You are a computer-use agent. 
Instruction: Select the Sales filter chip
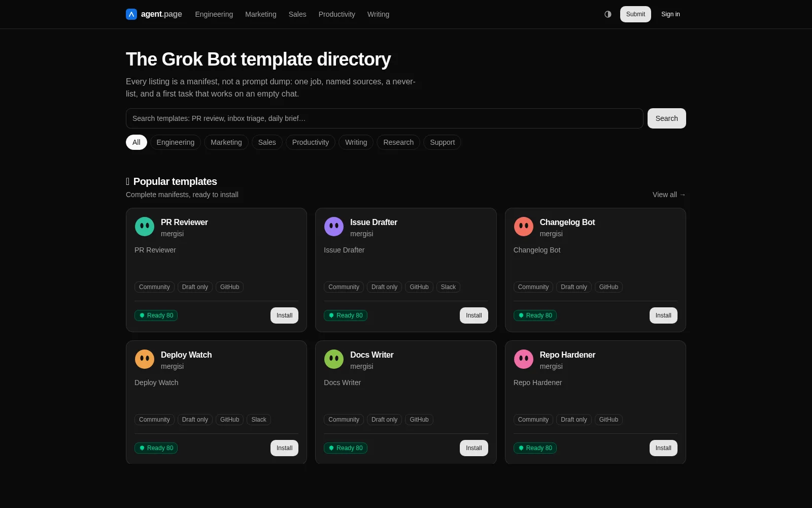pyautogui.click(x=267, y=142)
